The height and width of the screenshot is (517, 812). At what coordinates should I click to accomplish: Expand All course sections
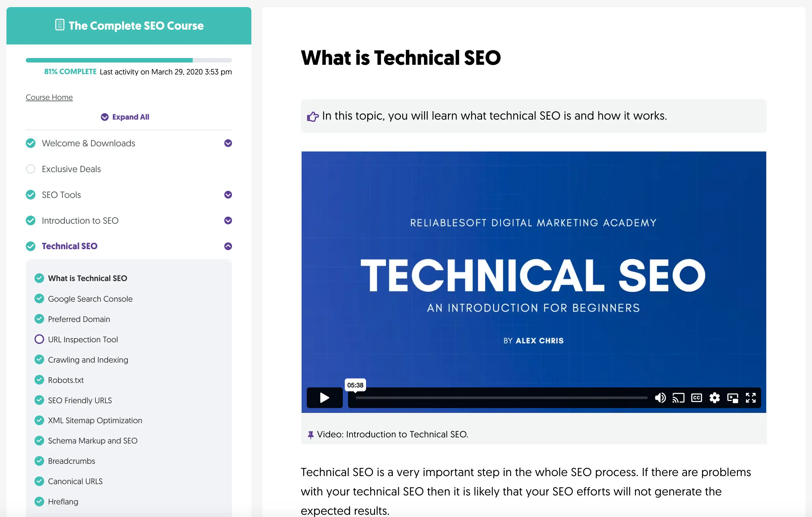(125, 117)
